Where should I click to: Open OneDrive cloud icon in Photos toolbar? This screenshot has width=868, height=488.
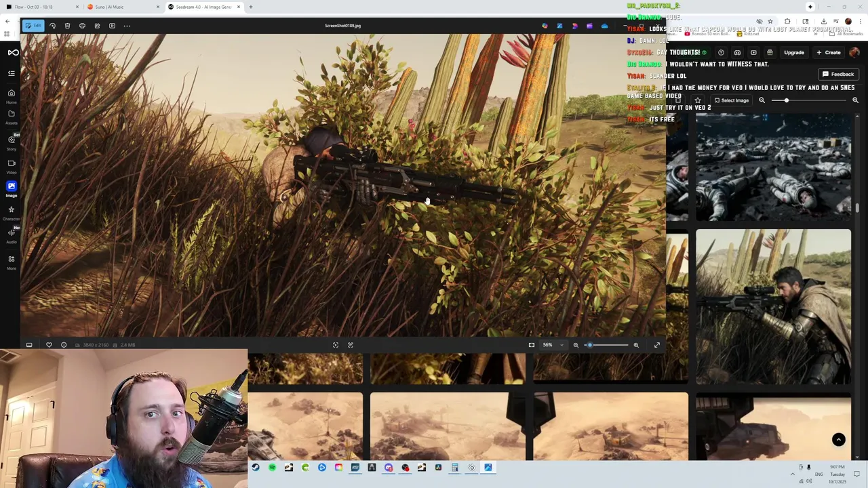[x=604, y=26]
